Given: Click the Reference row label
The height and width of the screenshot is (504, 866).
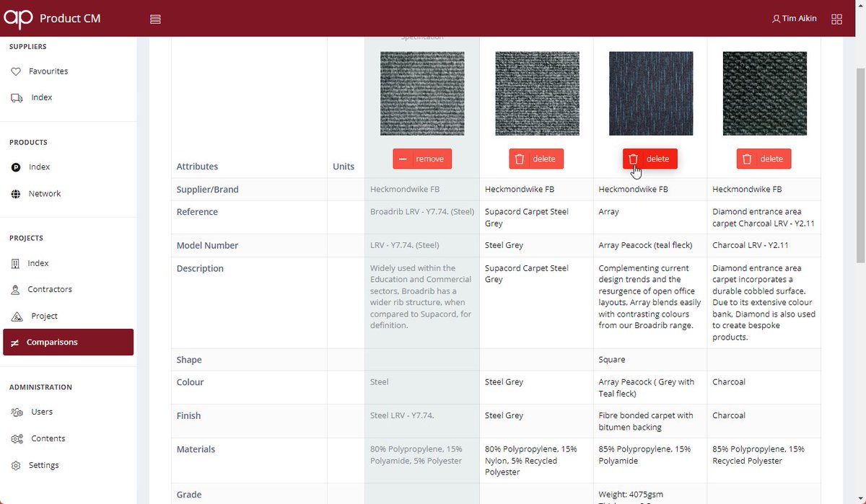Looking at the screenshot, I should click(x=197, y=212).
